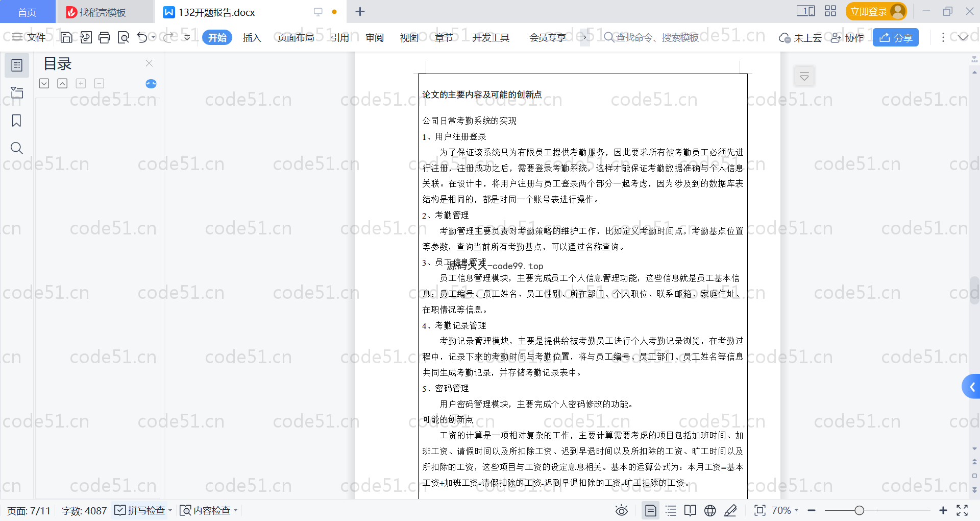Switch to outline view in status bar
Screen dimensions: 980x521
click(671, 510)
